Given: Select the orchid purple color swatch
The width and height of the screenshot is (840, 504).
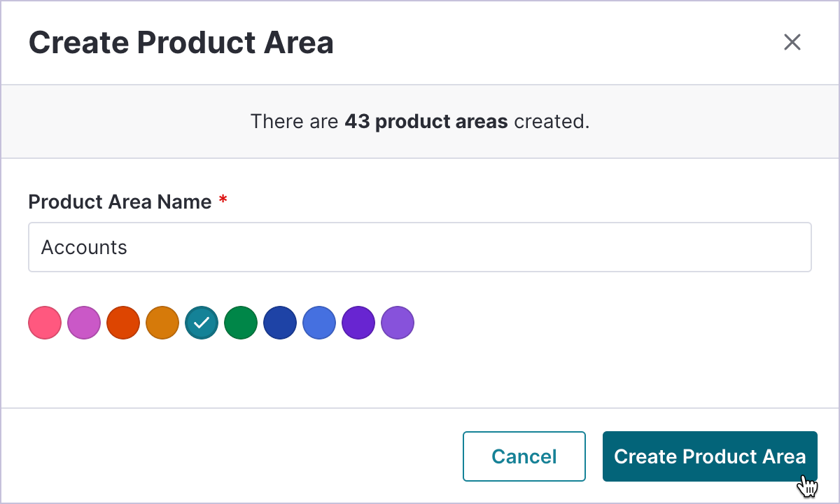Looking at the screenshot, I should pyautogui.click(x=84, y=323).
